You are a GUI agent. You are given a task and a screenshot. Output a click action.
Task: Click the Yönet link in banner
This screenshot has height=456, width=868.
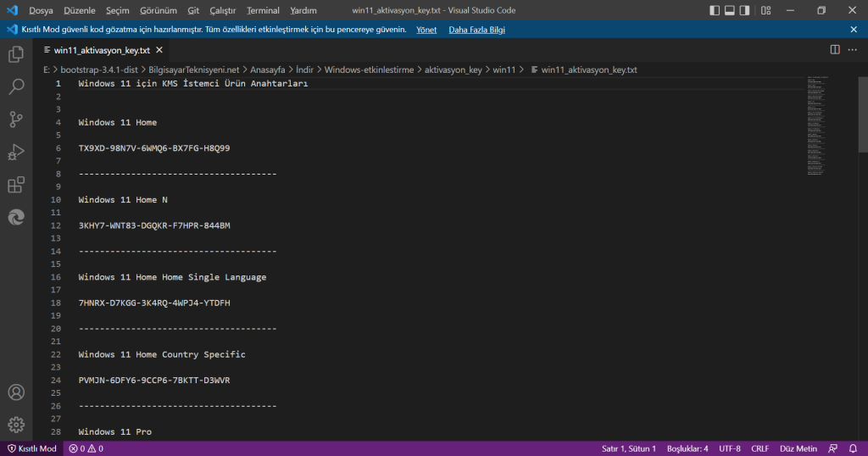(426, 30)
